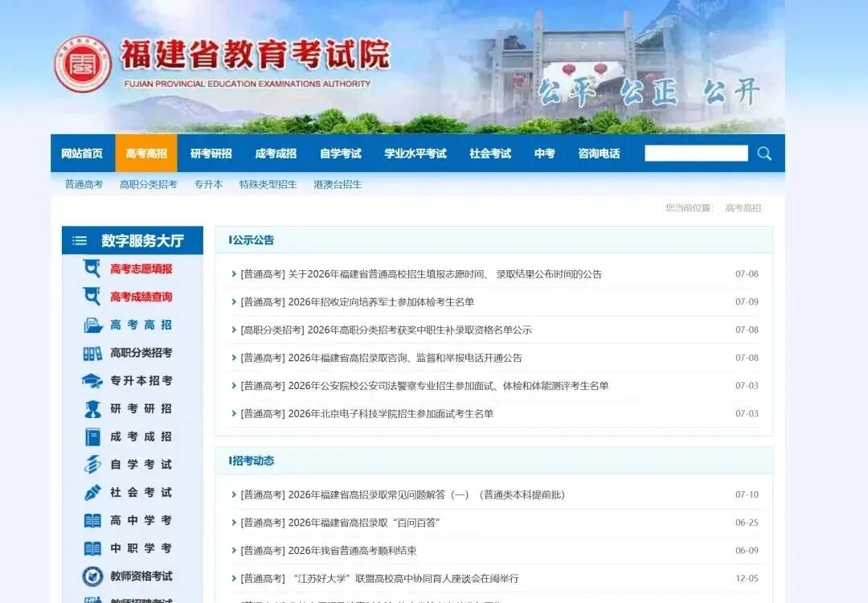
Task: Open the 高招录取“百问百答” news item
Action: (x=340, y=523)
